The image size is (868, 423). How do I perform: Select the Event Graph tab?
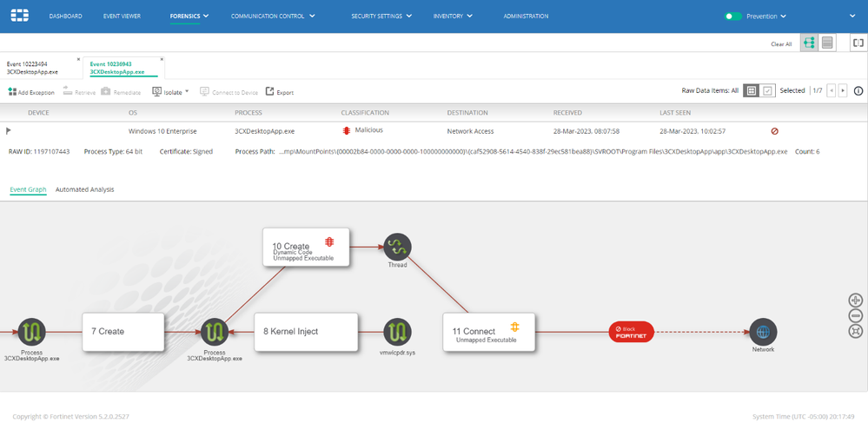coord(28,189)
